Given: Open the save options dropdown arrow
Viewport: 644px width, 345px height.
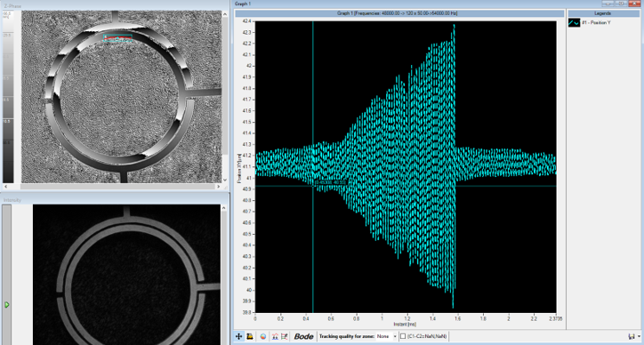Looking at the screenshot, I should click(639, 337).
